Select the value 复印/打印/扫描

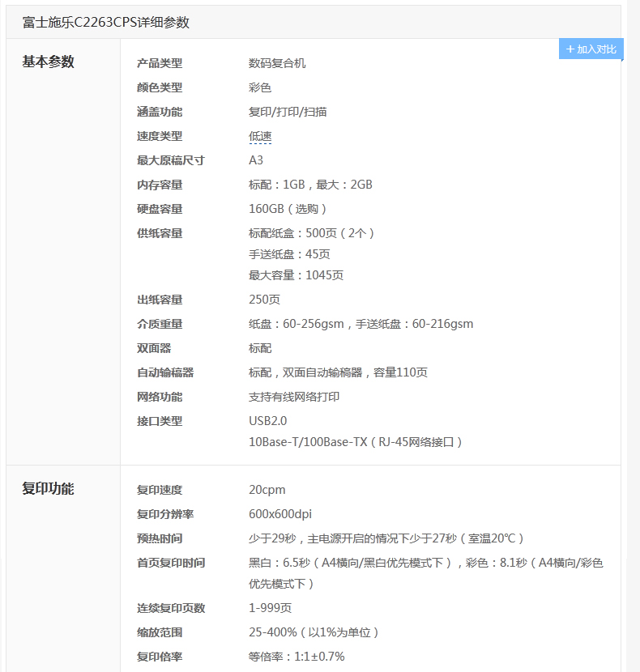(x=288, y=112)
